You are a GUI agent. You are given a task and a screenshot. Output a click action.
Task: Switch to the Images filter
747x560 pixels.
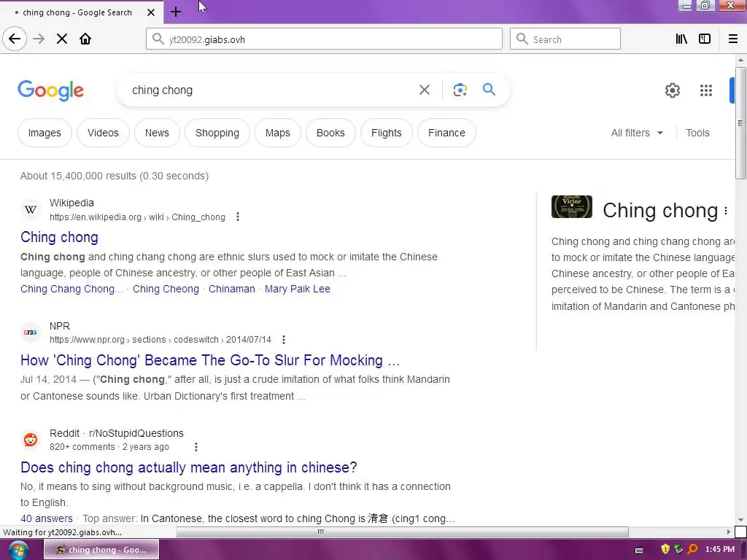pos(44,133)
